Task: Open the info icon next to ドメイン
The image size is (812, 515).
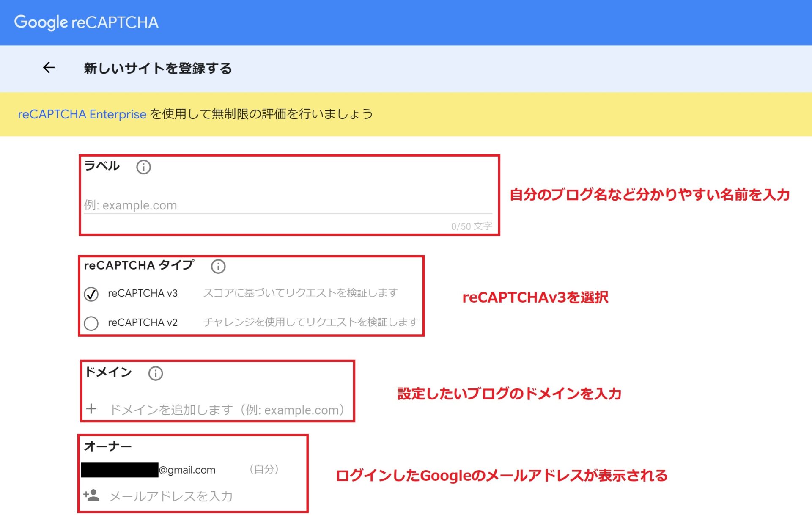Action: pyautogui.click(x=156, y=373)
